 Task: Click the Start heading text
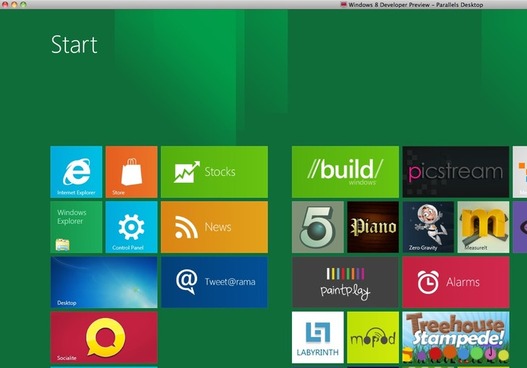click(74, 44)
